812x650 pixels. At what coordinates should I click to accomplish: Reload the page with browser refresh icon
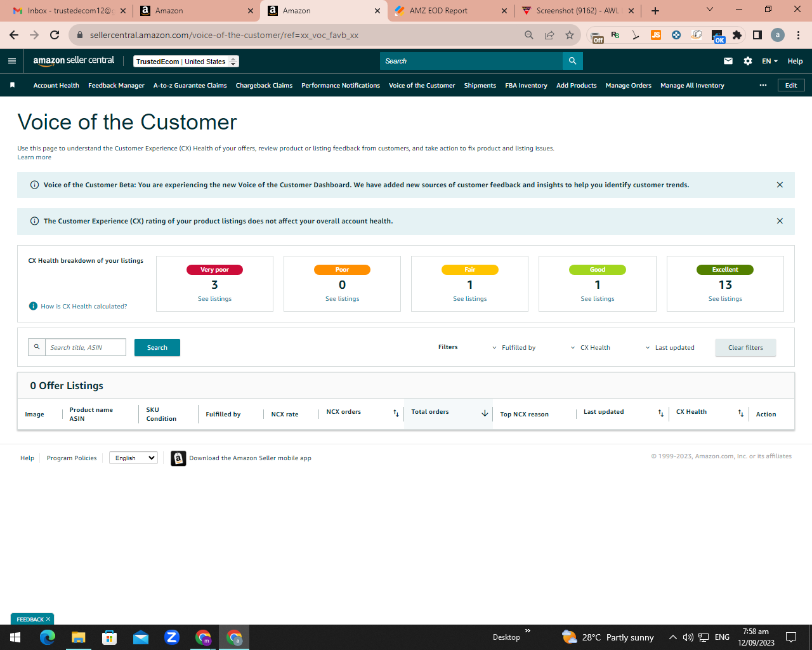click(x=55, y=35)
